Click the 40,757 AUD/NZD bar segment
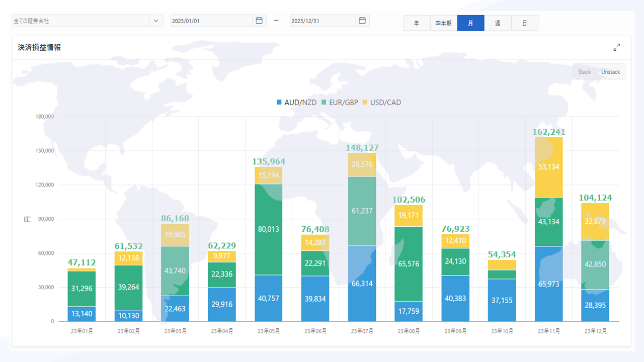Screen dimensions: 644x362 coord(269,298)
